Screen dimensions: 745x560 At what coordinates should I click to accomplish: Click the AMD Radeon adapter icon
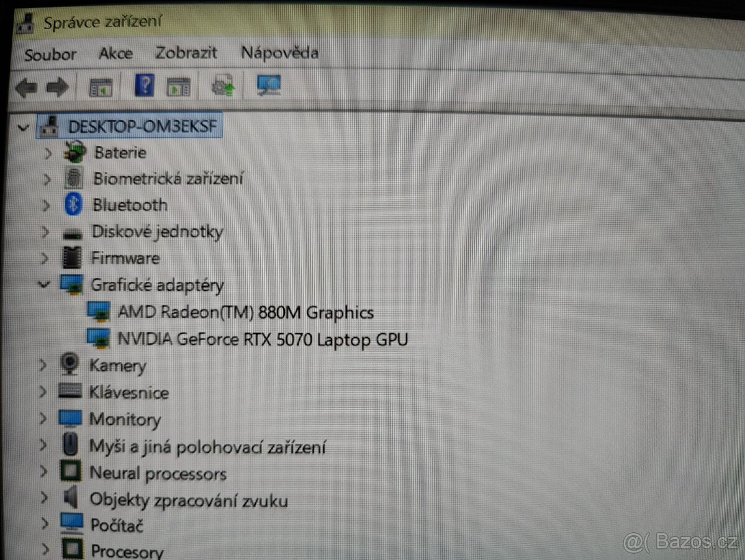99,312
